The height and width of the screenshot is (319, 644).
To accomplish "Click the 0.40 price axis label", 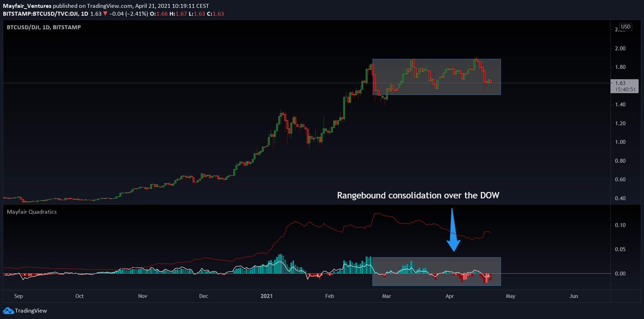I will [620, 198].
